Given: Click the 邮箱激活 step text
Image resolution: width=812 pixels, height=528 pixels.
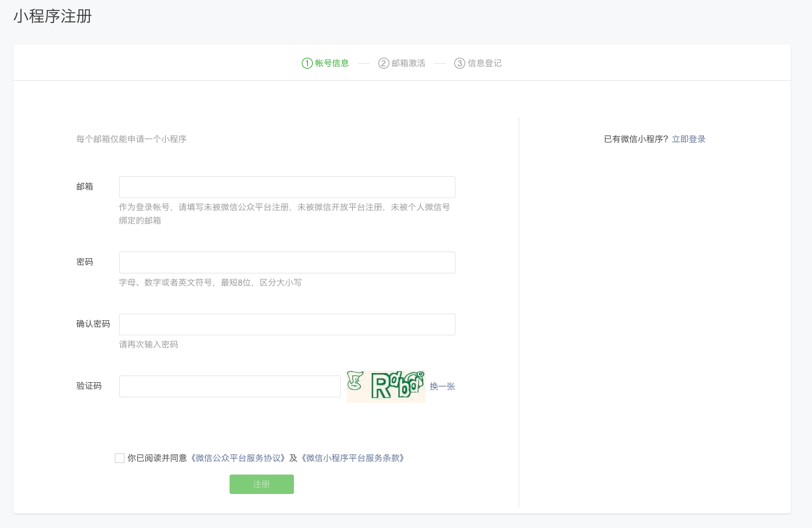Looking at the screenshot, I should coord(407,63).
